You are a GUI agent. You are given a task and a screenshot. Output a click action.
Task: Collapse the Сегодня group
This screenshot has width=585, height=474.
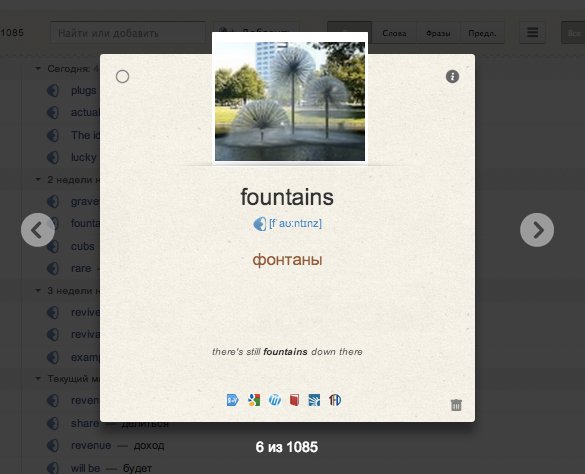[38, 69]
